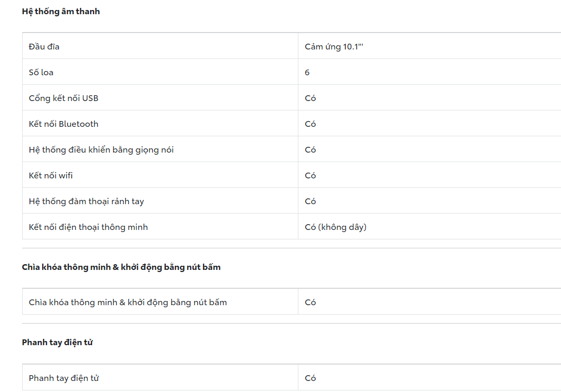
Task: Select the 'Có' value for voice control
Action: pyautogui.click(x=310, y=150)
